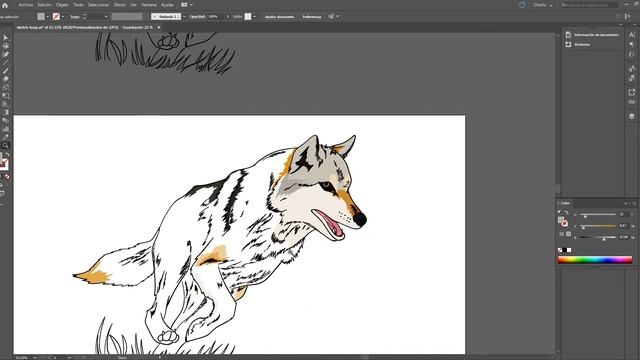This screenshot has width=640, height=360.
Task: Open the Texto menu
Action: [78, 5]
